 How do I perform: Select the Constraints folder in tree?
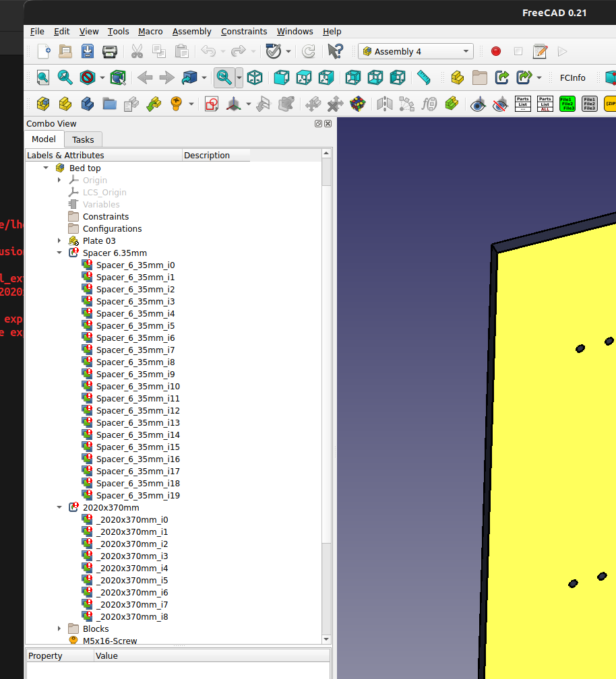tap(106, 216)
